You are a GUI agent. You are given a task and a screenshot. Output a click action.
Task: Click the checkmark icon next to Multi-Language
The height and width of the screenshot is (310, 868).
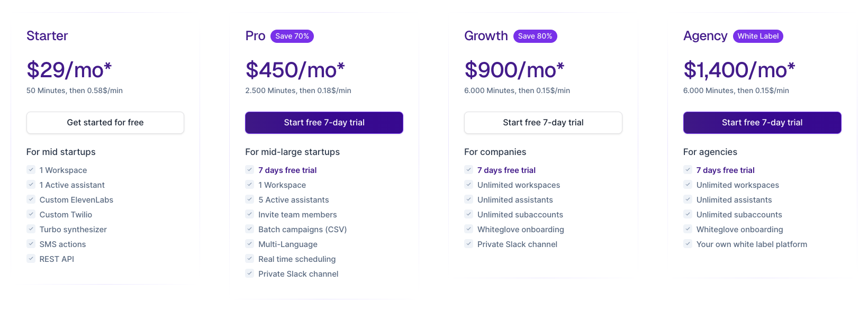pos(250,244)
